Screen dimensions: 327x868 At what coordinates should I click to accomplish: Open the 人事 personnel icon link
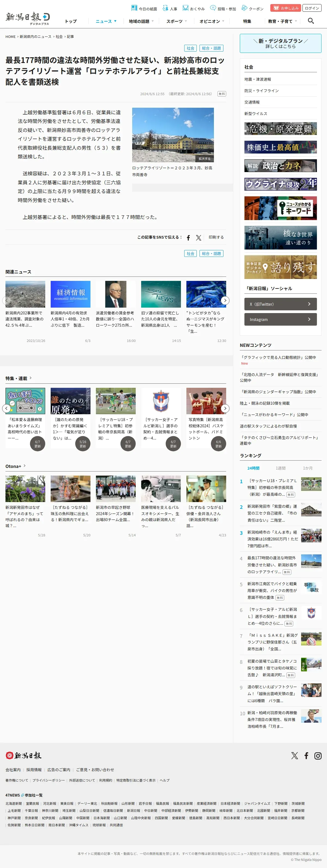click(170, 8)
